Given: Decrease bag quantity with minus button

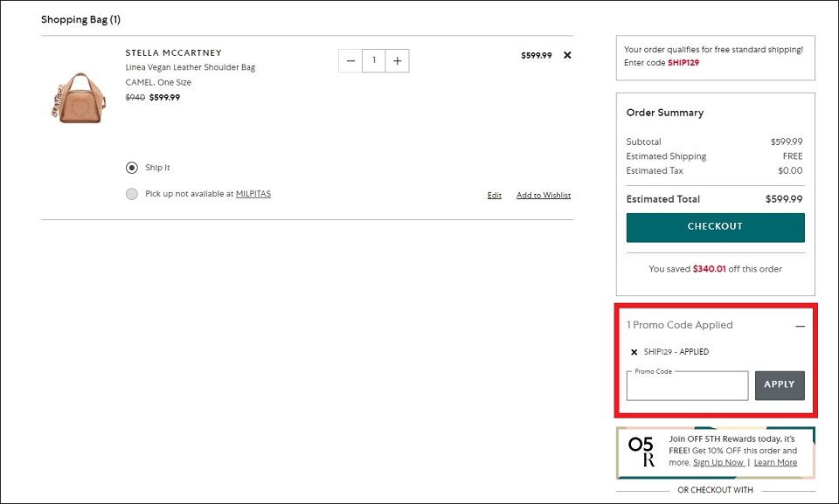Looking at the screenshot, I should coord(350,61).
